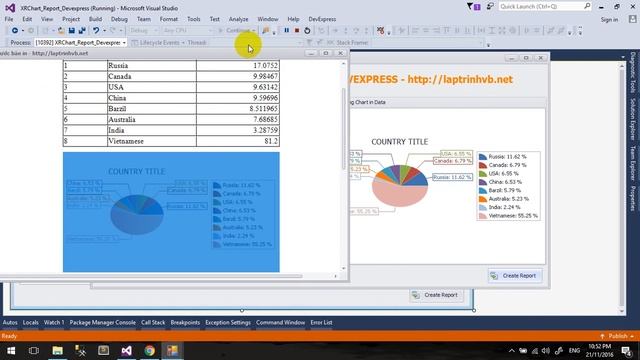Open the Continue button dropdown arrow

tap(253, 31)
